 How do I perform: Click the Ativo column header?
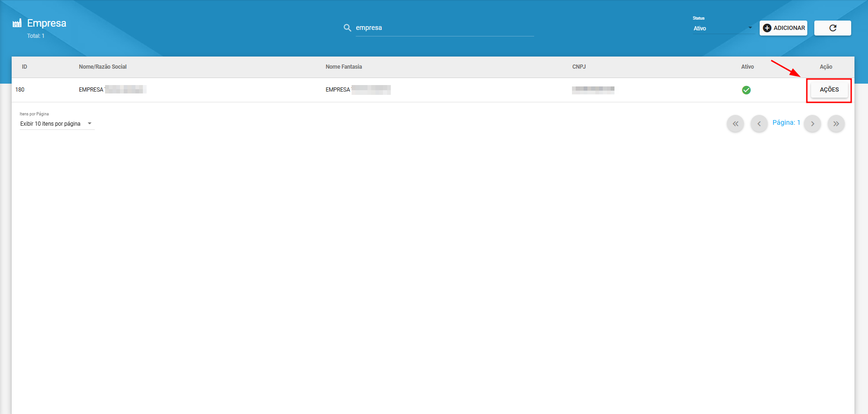pos(748,67)
